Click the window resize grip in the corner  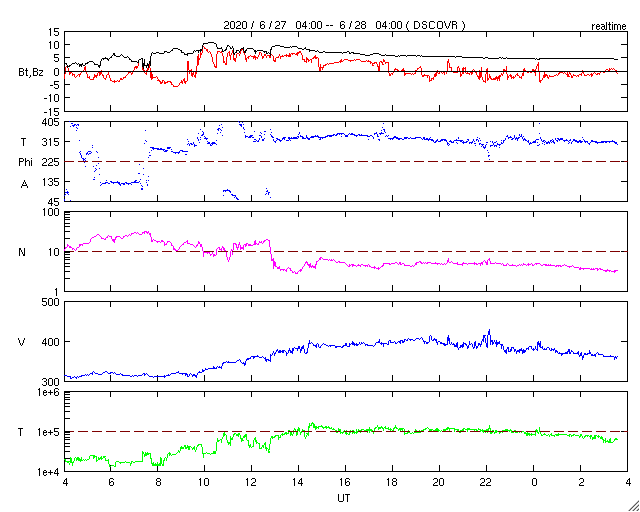click(x=633, y=506)
